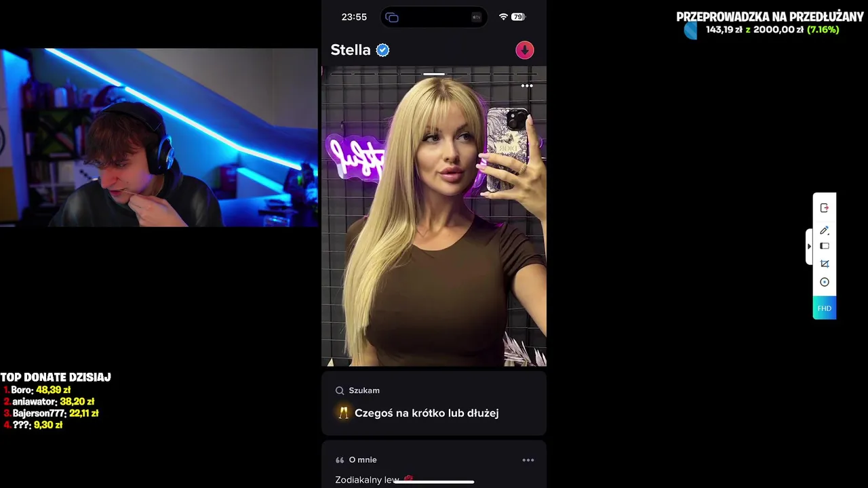Click the magnifier icon beside Szukam
This screenshot has height=488, width=868.
click(340, 390)
